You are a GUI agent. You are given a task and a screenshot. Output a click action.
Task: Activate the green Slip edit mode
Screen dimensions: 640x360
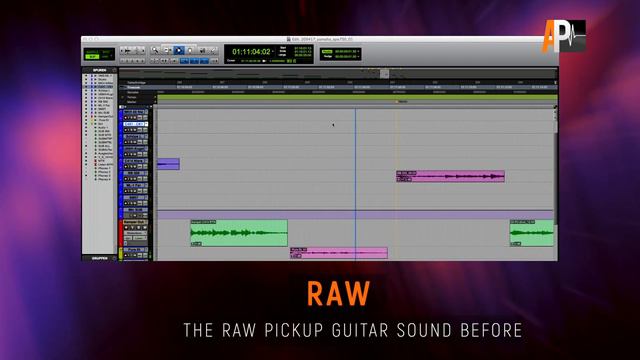point(93,56)
